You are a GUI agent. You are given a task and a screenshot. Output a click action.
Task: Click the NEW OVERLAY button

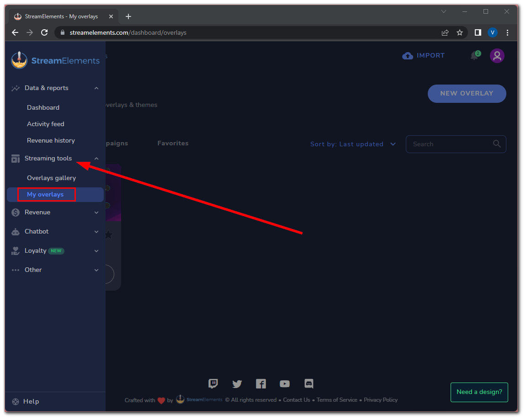click(x=467, y=94)
